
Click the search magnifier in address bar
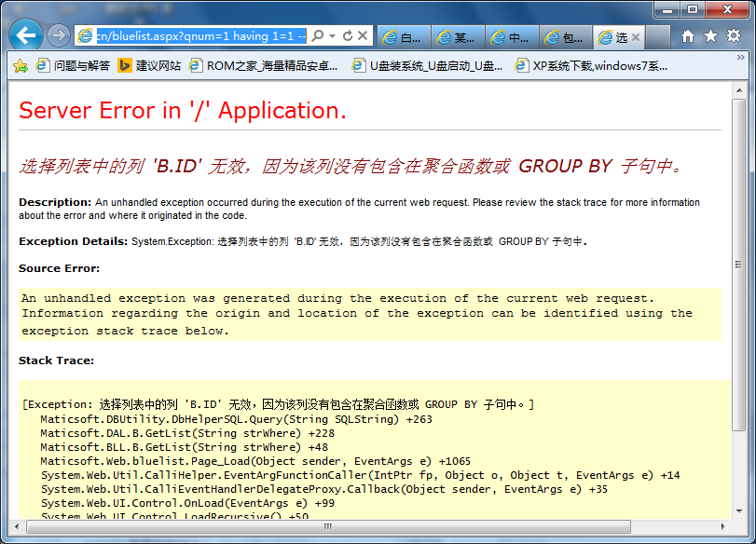tap(318, 35)
